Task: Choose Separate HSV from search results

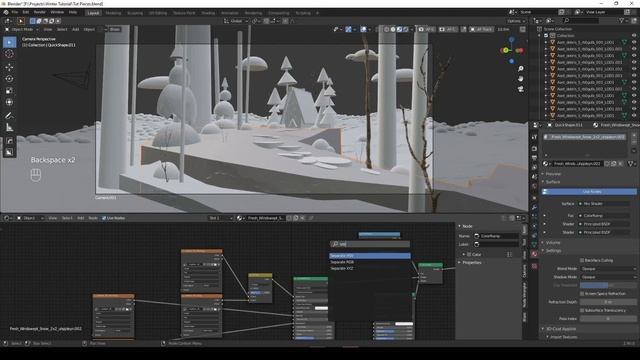Action: coord(370,256)
